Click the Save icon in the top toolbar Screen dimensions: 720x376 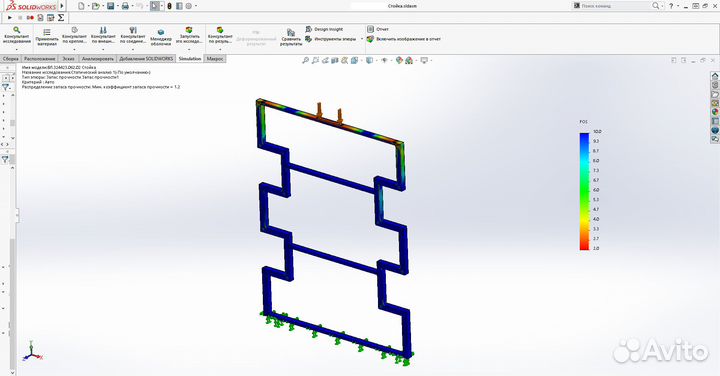pos(110,6)
